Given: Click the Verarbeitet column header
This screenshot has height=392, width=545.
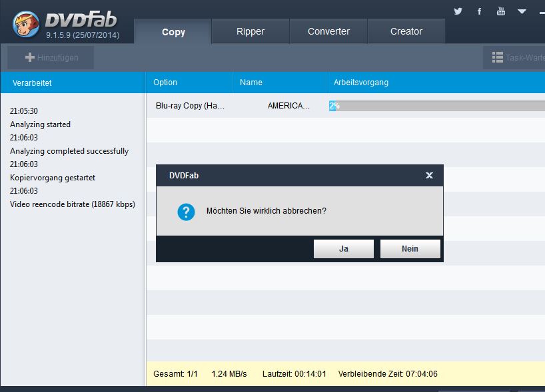Looking at the screenshot, I should (32, 83).
